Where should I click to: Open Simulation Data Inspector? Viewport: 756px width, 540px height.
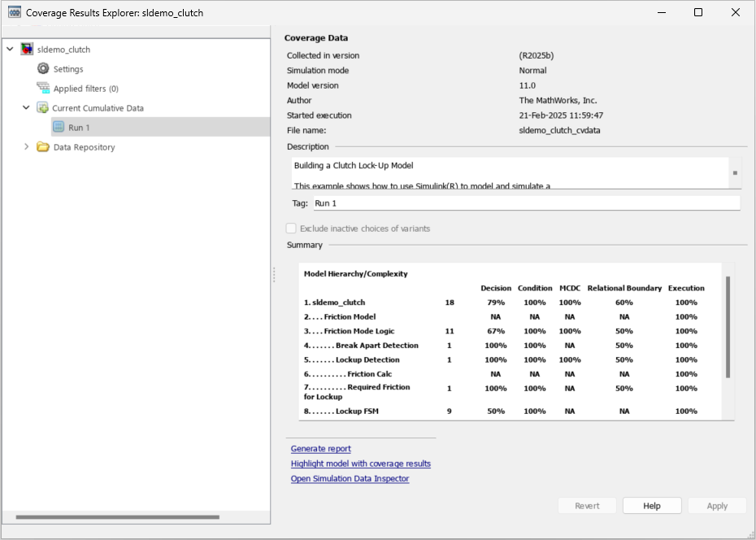[x=350, y=479]
